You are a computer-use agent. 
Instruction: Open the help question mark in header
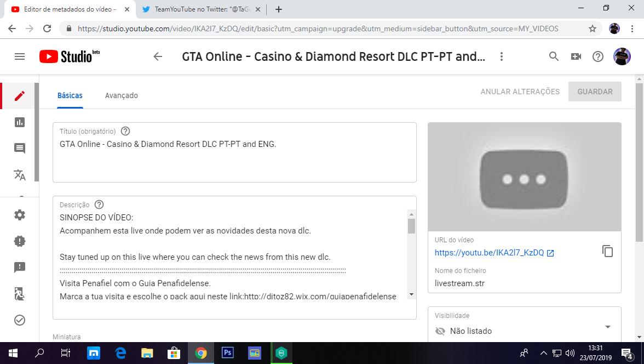click(598, 56)
